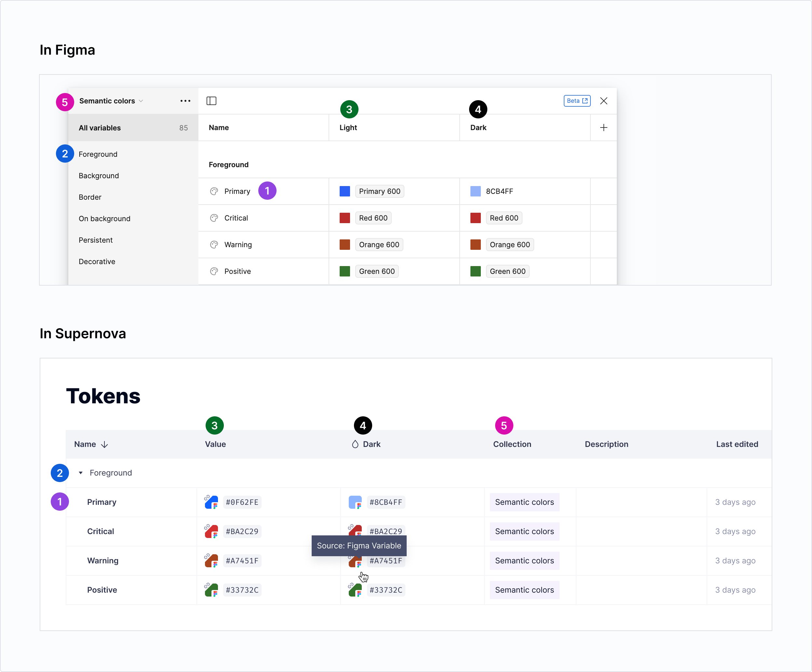This screenshot has height=672, width=812.
Task: Click Semantic colors tag in Primary row
Action: (524, 502)
